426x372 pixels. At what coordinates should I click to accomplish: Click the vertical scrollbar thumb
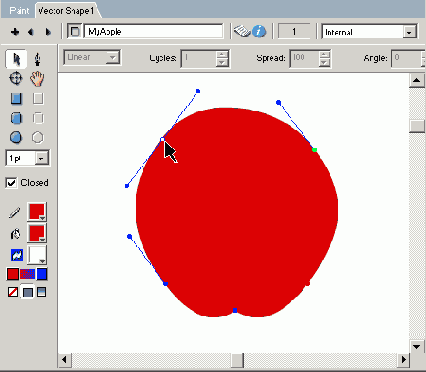coord(417,126)
